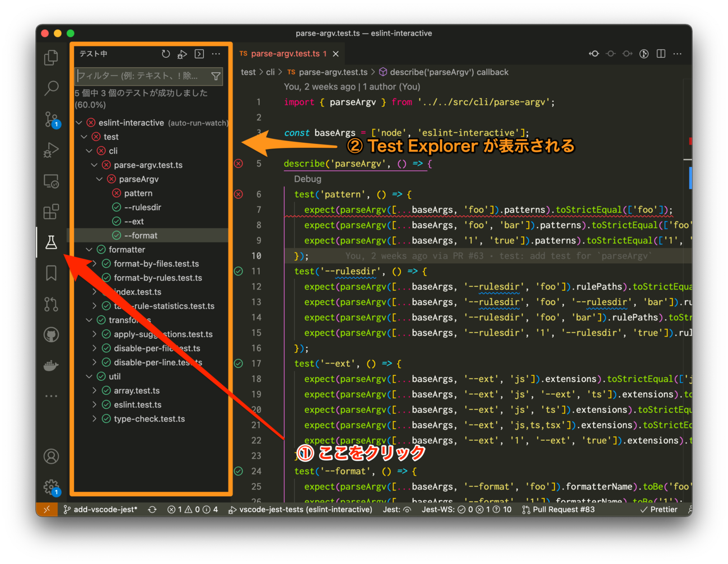Open remote window from status bar
The height and width of the screenshot is (564, 728).
point(46,510)
